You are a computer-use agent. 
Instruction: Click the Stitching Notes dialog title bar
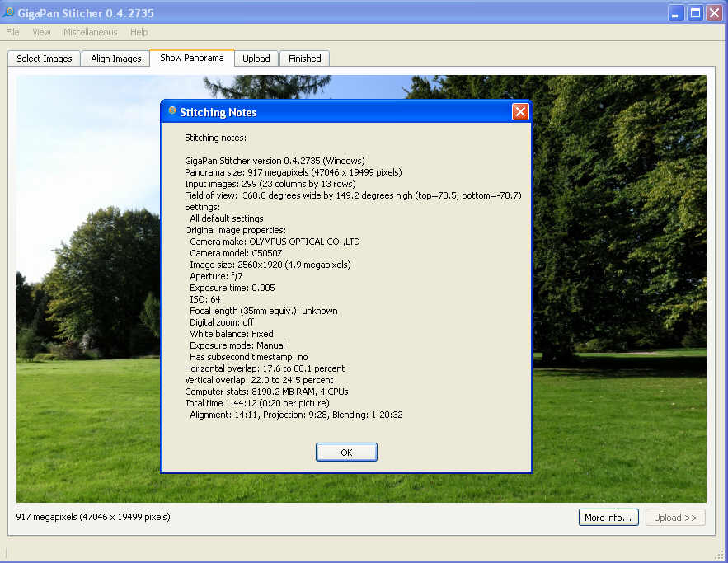pos(346,112)
